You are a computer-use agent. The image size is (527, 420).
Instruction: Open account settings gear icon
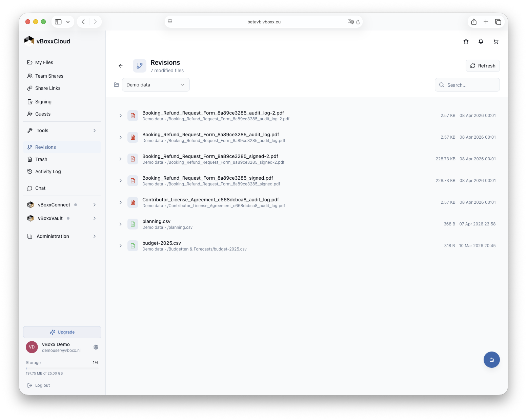tap(96, 347)
